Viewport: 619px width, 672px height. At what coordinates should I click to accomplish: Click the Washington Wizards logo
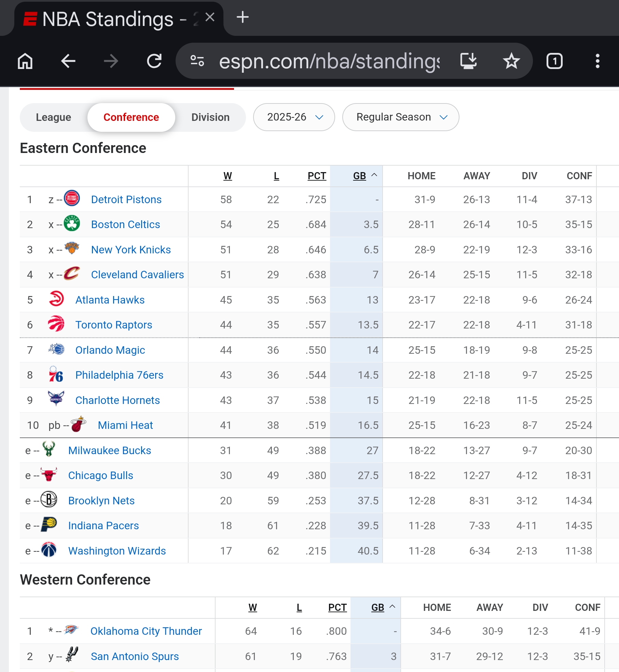click(49, 550)
